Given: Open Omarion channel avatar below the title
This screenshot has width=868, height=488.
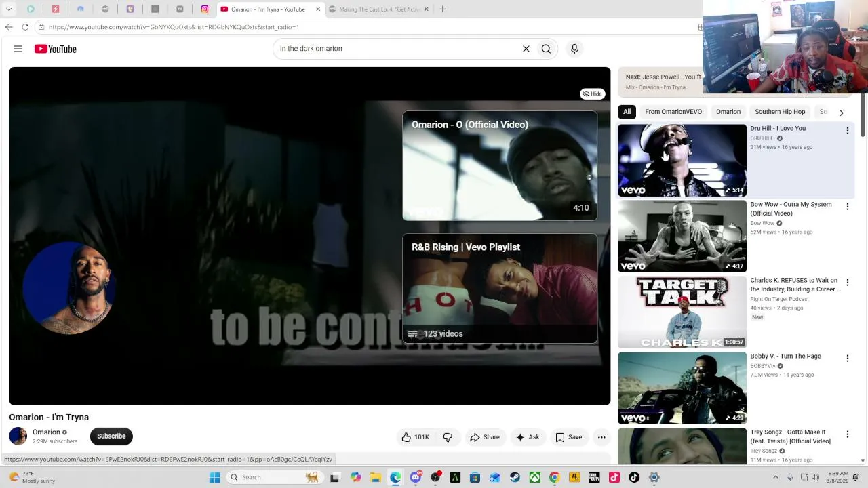Looking at the screenshot, I should [18, 436].
